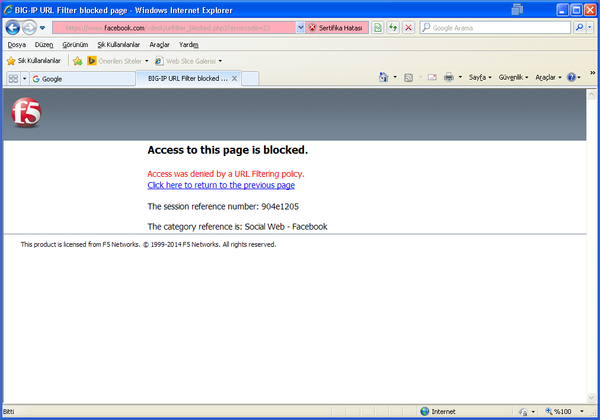Open the Araçlar menu in menu bar
600x420 pixels.
(159, 45)
